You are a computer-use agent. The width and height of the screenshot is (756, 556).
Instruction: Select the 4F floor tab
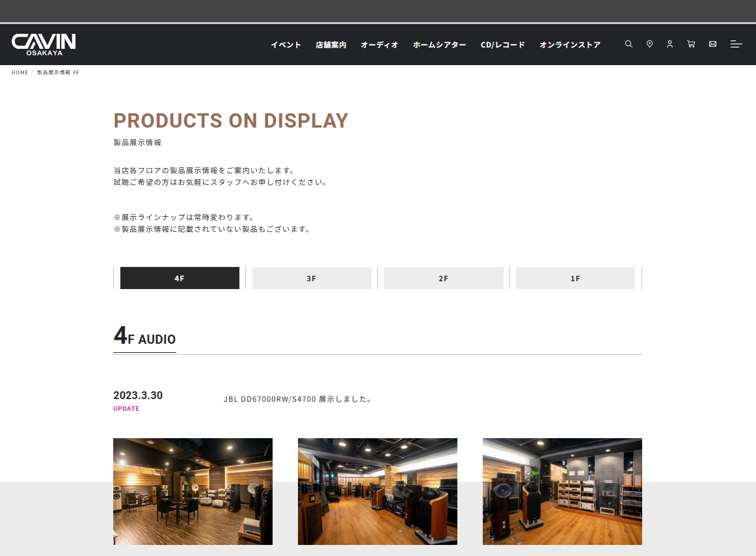[180, 278]
